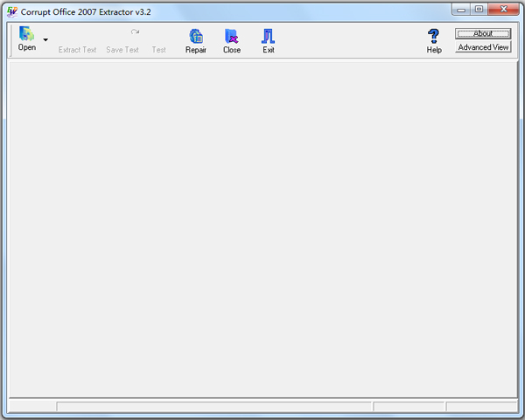Click the Open file icon
Screen dimensions: 525x420
27,34
